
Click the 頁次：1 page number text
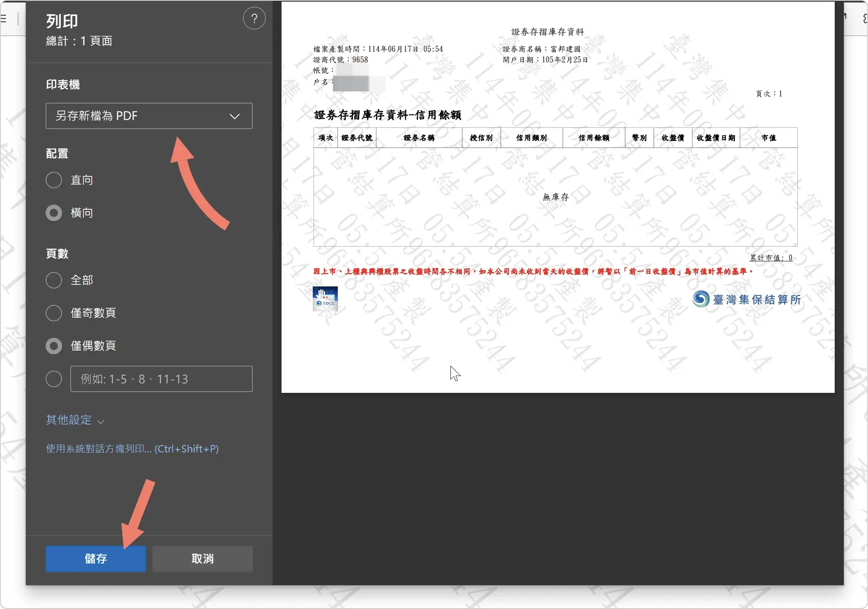point(769,94)
